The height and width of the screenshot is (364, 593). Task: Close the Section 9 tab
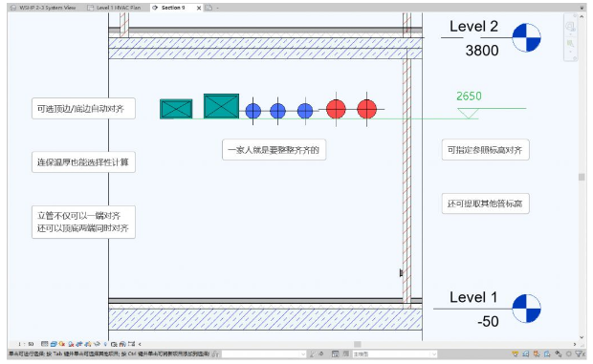pos(199,8)
